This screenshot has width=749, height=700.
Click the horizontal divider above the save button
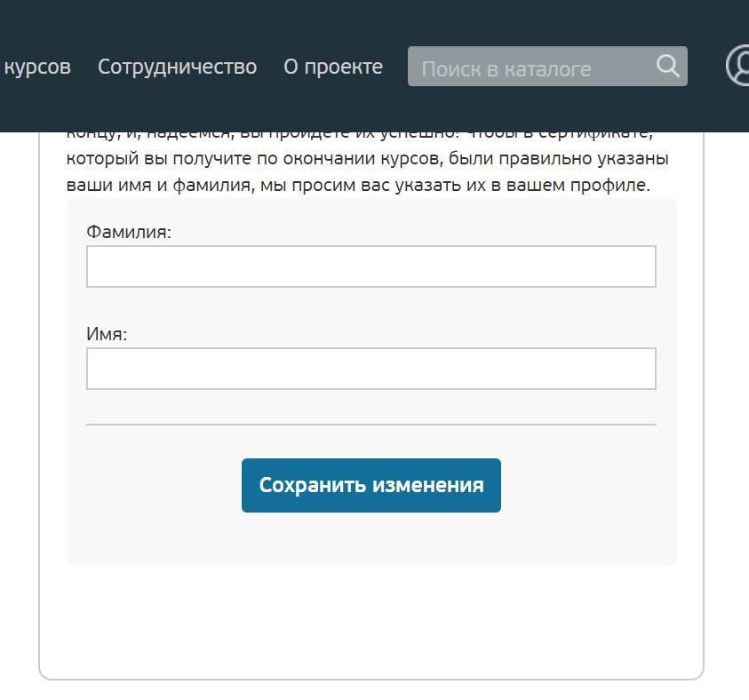click(371, 424)
